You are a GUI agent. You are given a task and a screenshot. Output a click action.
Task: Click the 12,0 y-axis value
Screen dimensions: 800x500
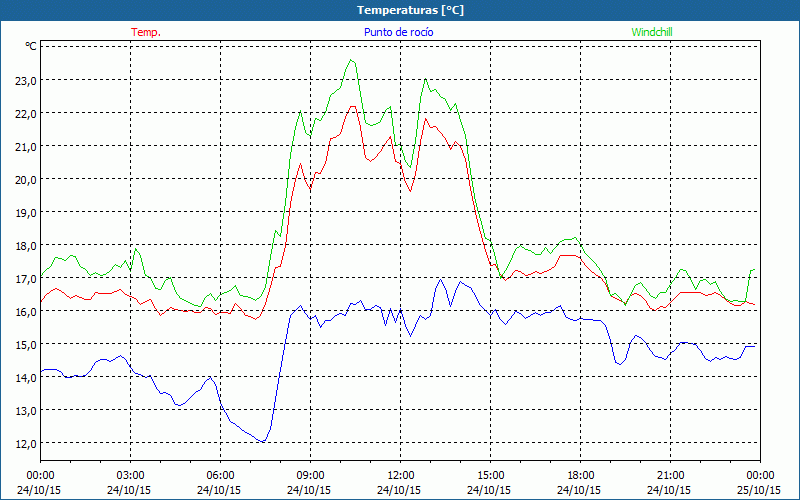(x=27, y=444)
